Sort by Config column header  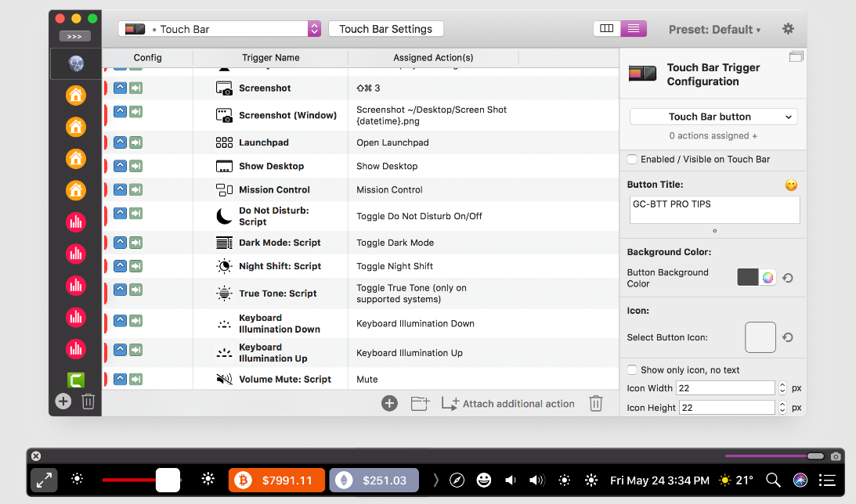tap(147, 57)
